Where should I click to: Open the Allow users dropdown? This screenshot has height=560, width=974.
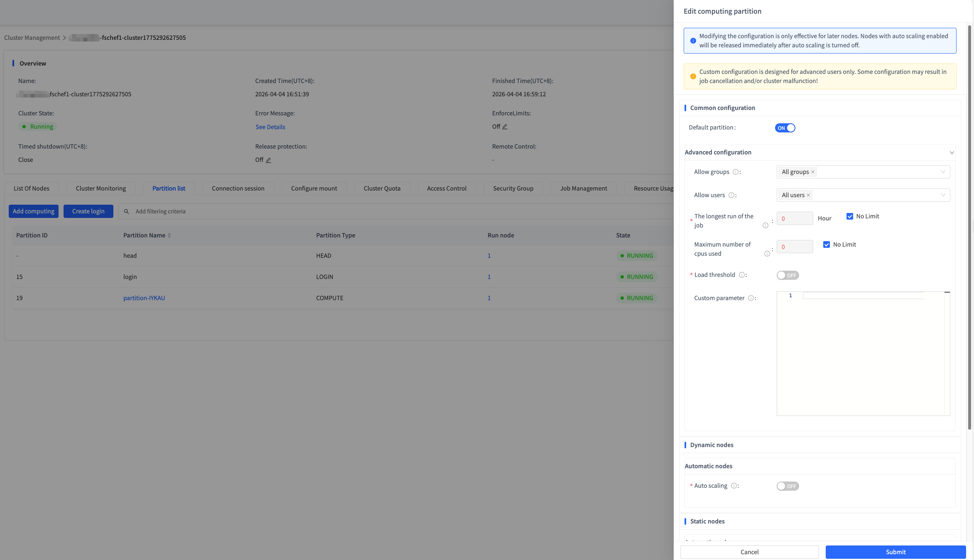863,195
